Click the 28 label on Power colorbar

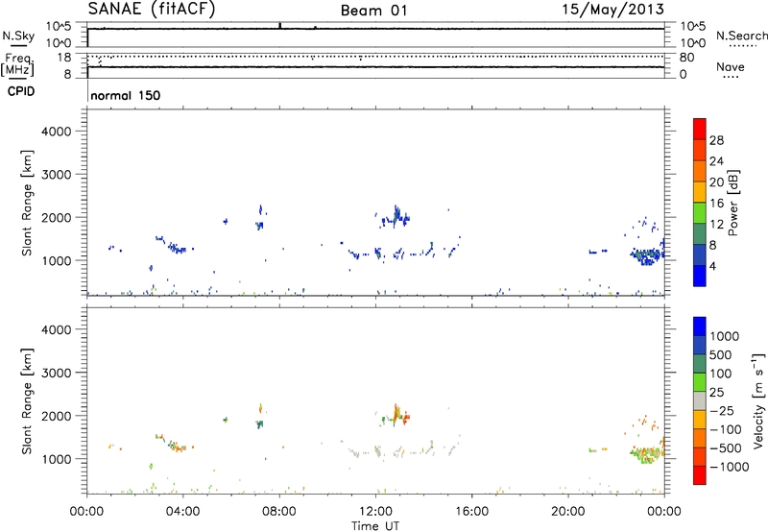coord(716,140)
